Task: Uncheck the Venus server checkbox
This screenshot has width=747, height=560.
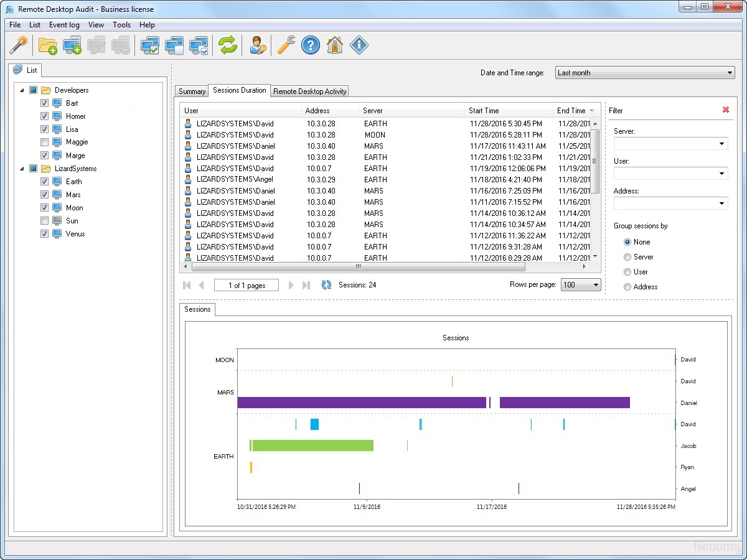Action: click(44, 234)
